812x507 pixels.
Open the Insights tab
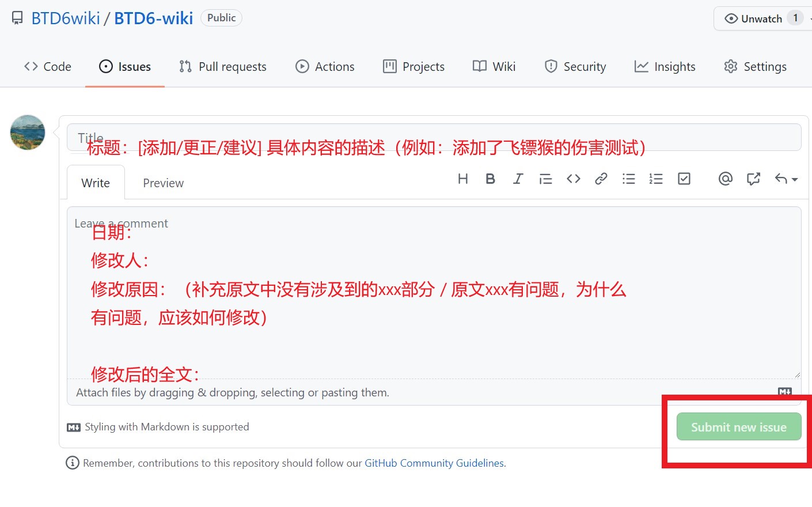click(665, 67)
